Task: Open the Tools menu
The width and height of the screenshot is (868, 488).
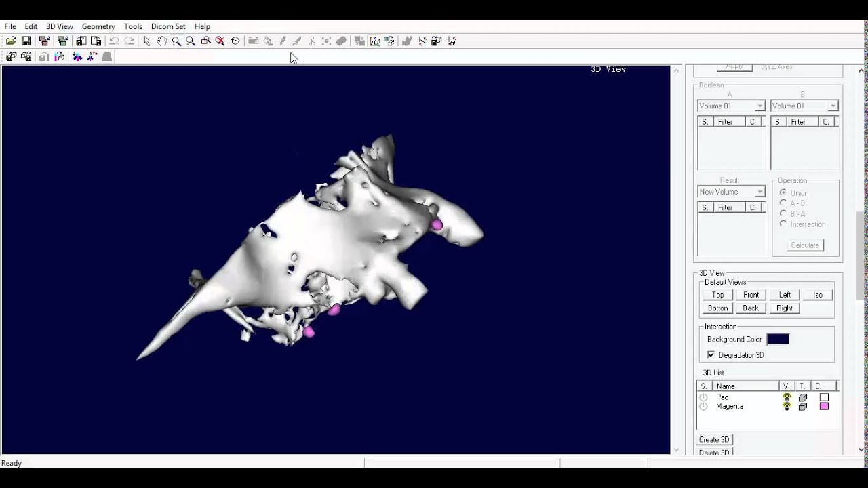Action: [133, 26]
